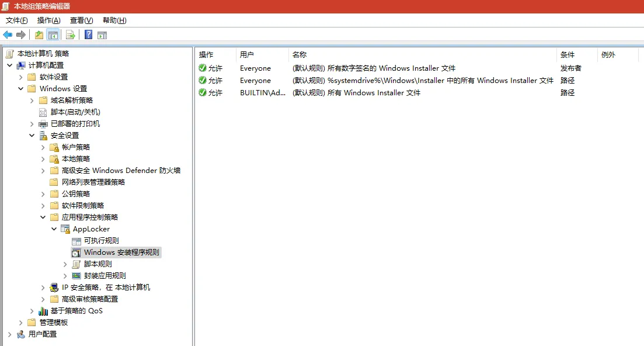Select rule 所有数字签名的 Windows Installer 文件
The width and height of the screenshot is (644, 346).
tap(374, 68)
